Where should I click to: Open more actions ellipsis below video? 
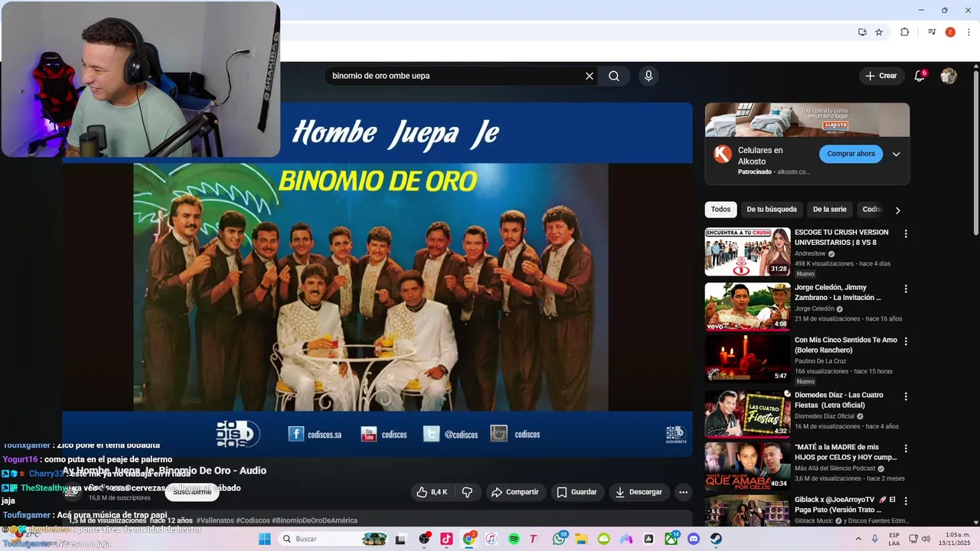(684, 492)
